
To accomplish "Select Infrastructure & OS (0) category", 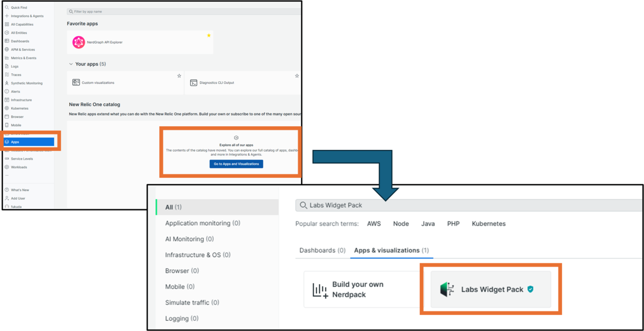I will pos(198,255).
